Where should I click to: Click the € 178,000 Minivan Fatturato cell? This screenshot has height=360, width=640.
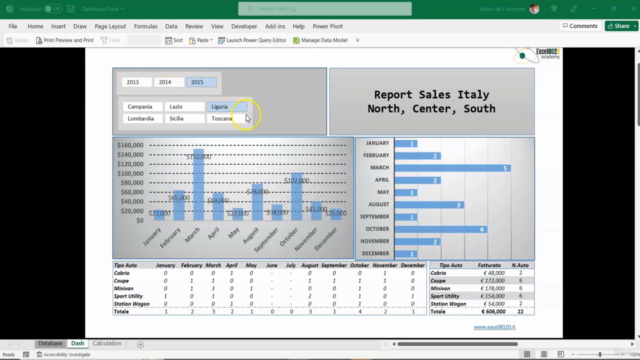tap(492, 288)
